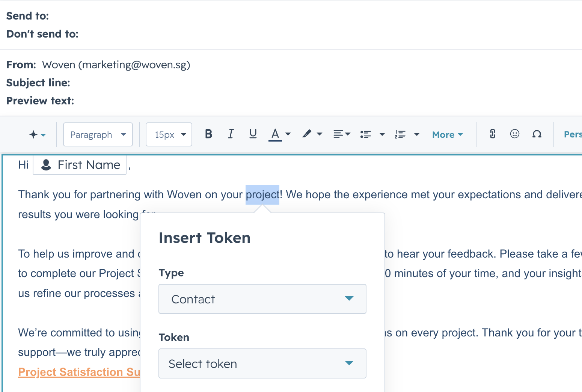Select the First Name personalization token
582x392 pixels.
(80, 165)
